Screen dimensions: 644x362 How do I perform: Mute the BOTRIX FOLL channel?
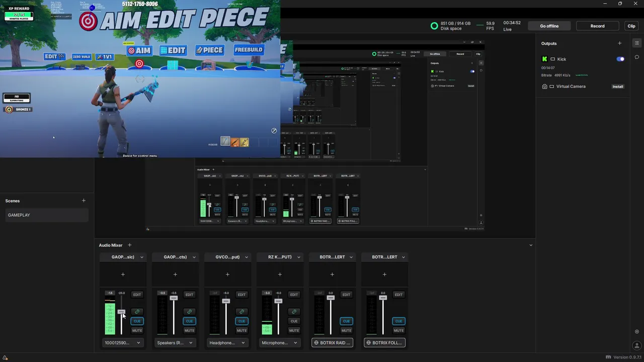click(398, 330)
